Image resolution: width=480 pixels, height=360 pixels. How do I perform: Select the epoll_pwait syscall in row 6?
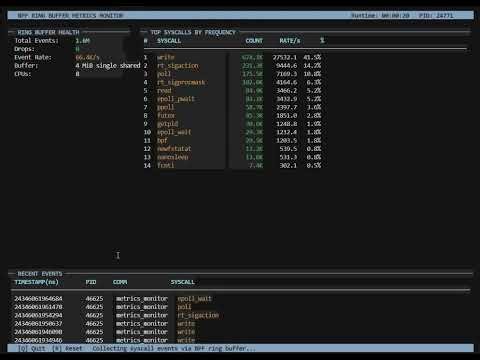pyautogui.click(x=176, y=99)
